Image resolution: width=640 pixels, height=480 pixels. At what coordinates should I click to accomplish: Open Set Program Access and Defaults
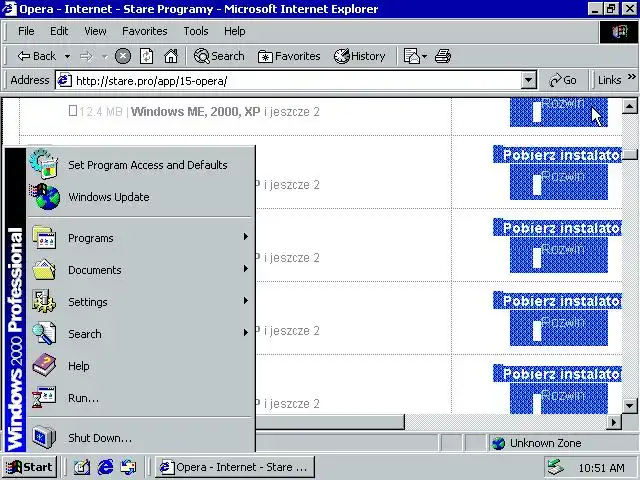coord(139,165)
